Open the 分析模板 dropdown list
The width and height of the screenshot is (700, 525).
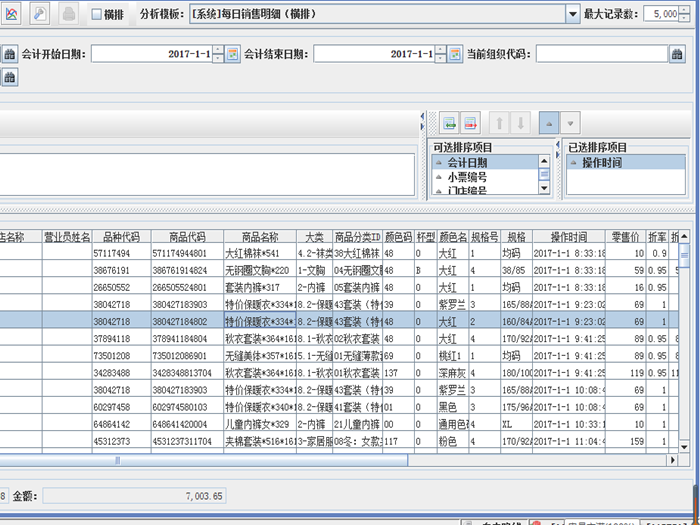pyautogui.click(x=572, y=15)
